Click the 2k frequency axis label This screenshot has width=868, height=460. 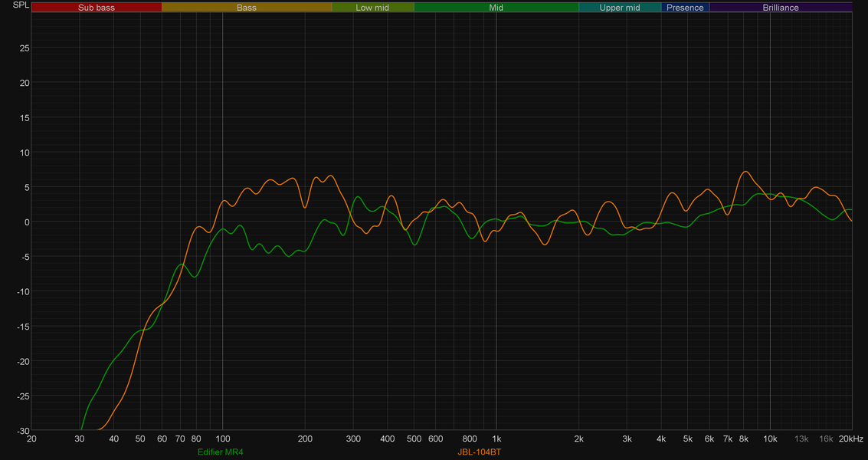tap(579, 439)
